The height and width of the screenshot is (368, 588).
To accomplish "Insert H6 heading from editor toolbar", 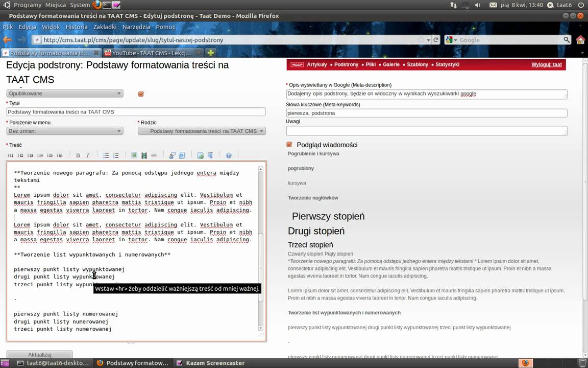I will coord(59,155).
